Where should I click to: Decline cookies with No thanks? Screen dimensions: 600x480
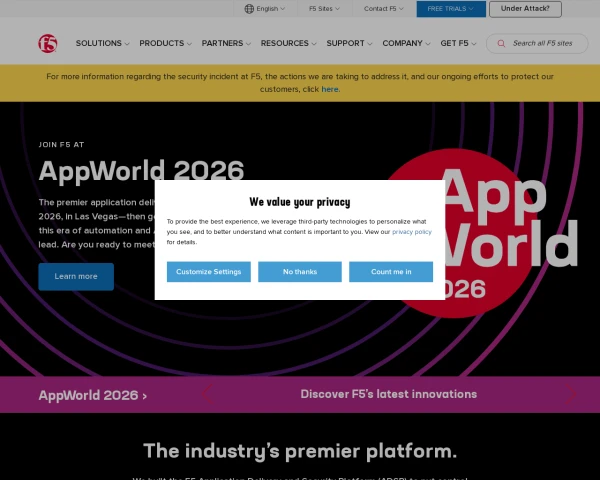tap(300, 272)
